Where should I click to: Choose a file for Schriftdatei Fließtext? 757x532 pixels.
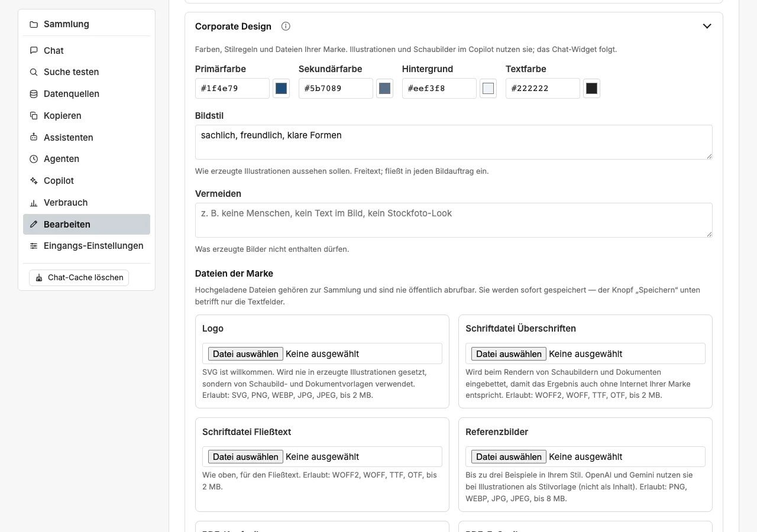[245, 456]
